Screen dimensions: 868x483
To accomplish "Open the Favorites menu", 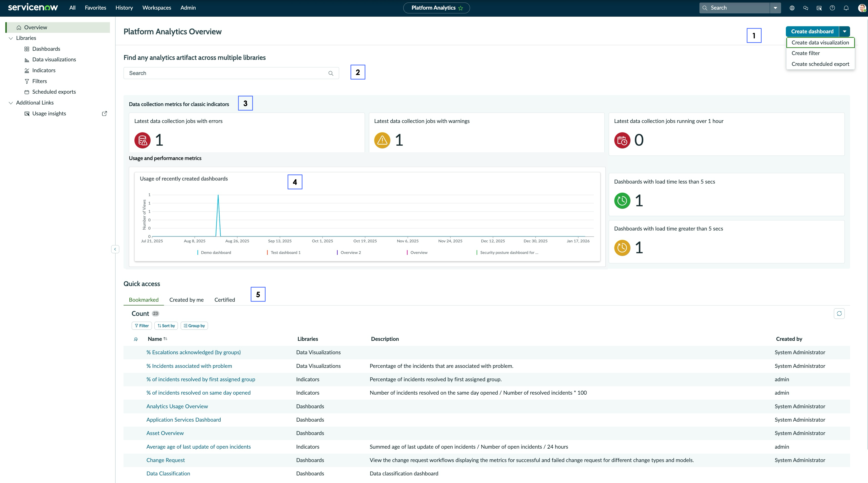I will pos(95,8).
